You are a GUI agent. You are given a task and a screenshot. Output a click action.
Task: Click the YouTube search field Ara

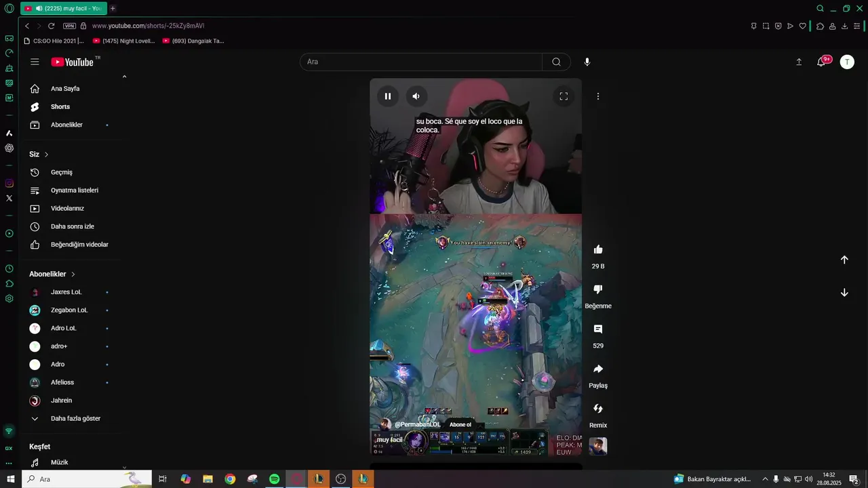coord(421,62)
